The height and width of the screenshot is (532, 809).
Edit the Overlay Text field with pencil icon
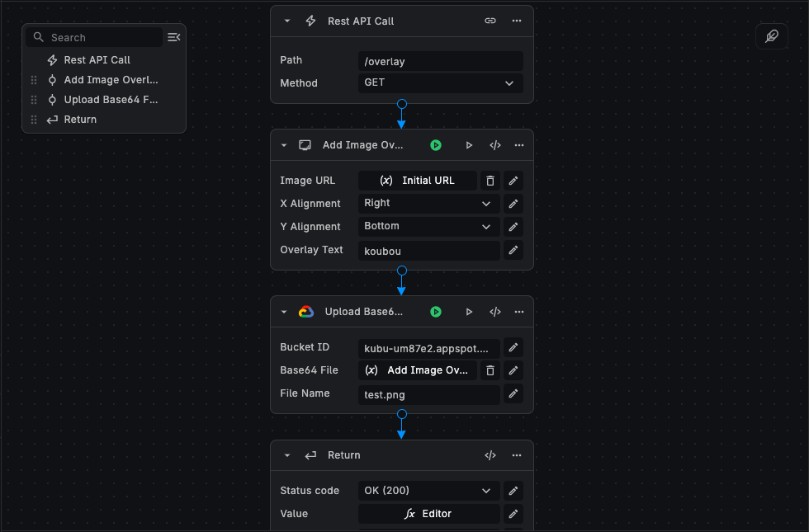[x=513, y=250]
